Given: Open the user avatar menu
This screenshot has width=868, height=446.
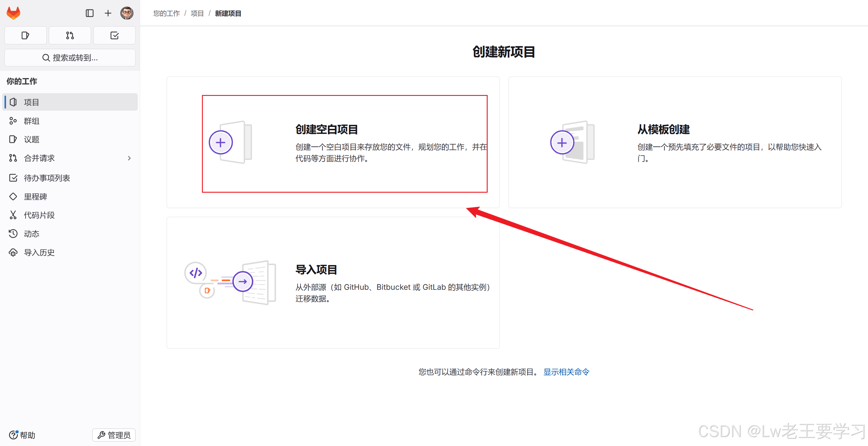Looking at the screenshot, I should pyautogui.click(x=127, y=13).
